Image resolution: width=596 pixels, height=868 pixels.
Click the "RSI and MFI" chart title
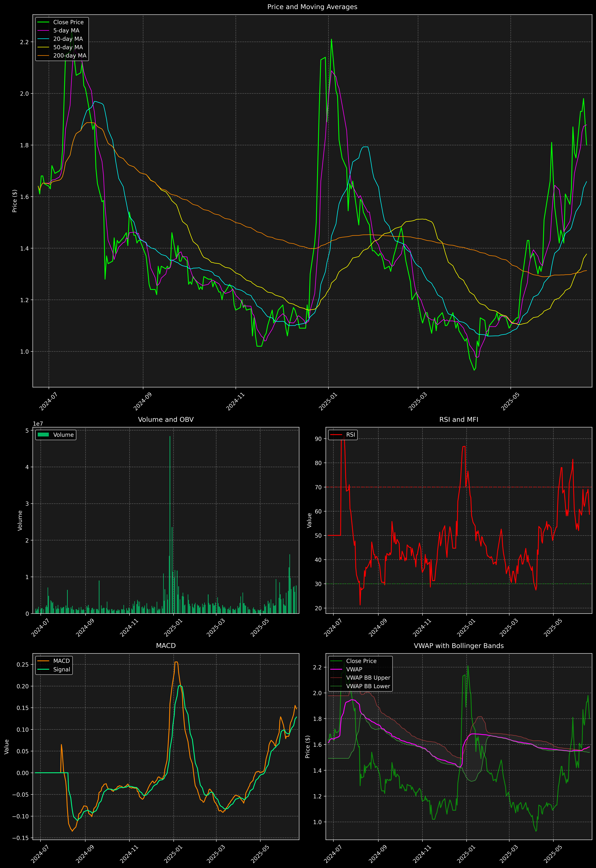click(459, 419)
